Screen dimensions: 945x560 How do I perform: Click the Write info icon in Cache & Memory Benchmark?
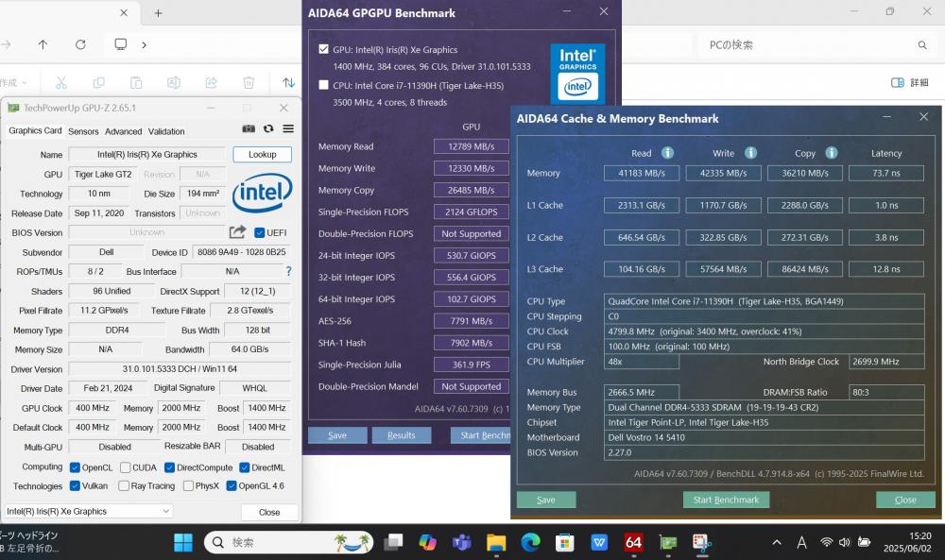point(750,153)
